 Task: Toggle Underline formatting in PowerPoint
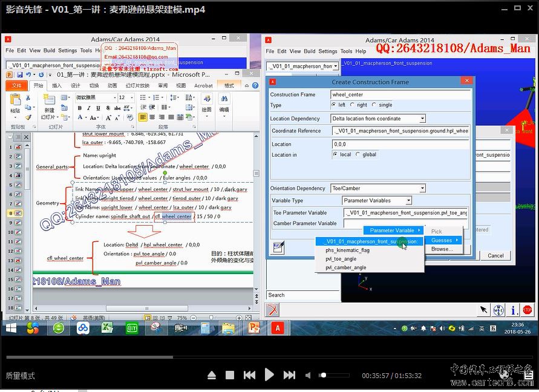pyautogui.click(x=99, y=108)
